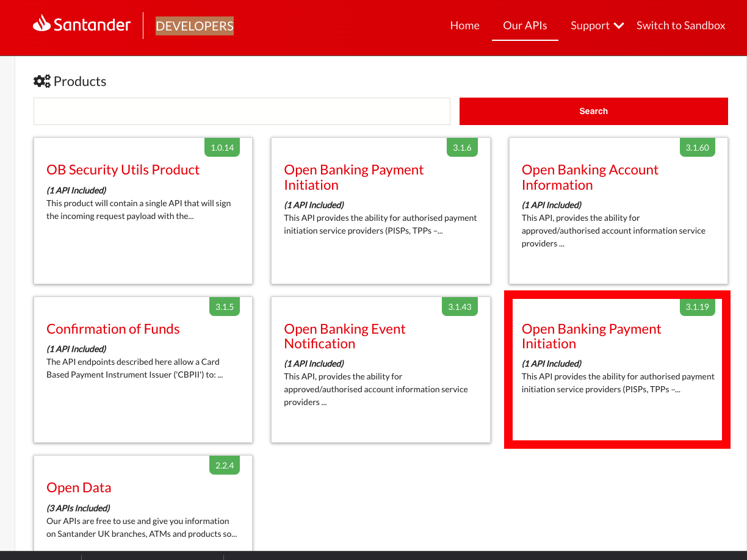Click '(1 API Included)' under OB Security Utils Product

[x=76, y=190]
